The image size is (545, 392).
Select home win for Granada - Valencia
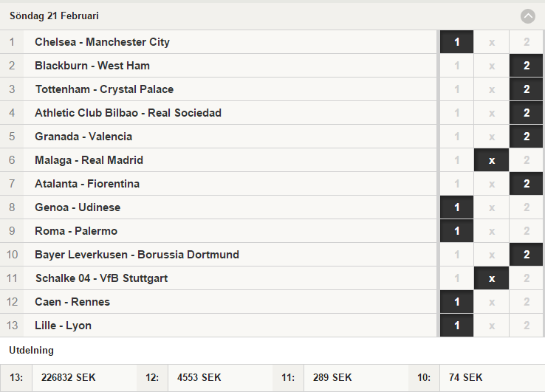click(x=456, y=137)
